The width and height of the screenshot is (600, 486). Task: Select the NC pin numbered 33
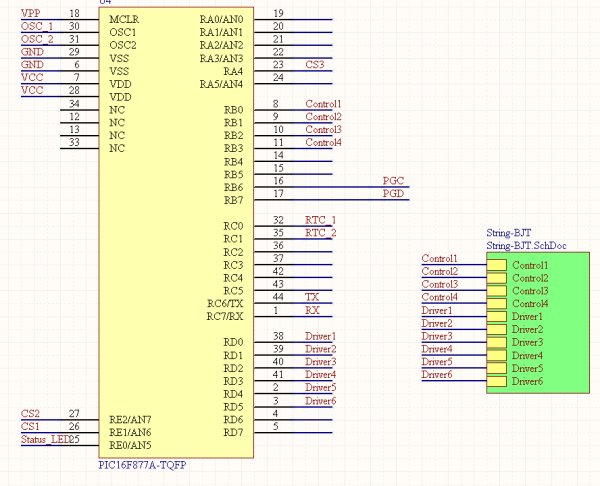pos(117,148)
